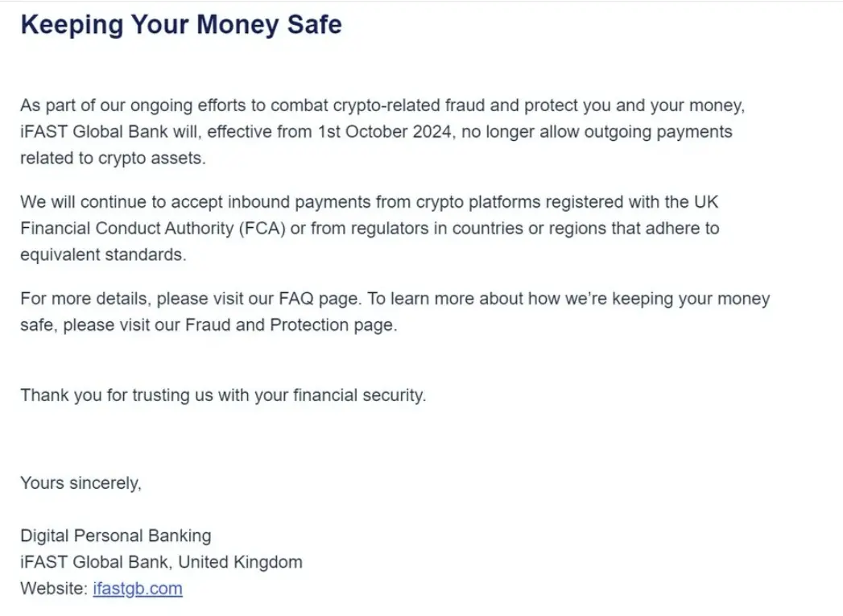Viewport: 843px width, 616px height.
Task: Click the "Website:" label in signature
Action: [x=54, y=589]
